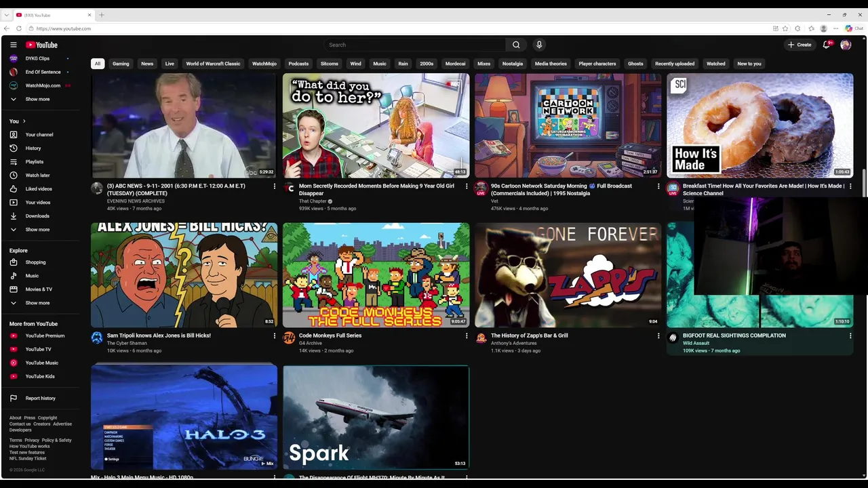
Task: Select the News filter chip
Action: pyautogui.click(x=147, y=64)
